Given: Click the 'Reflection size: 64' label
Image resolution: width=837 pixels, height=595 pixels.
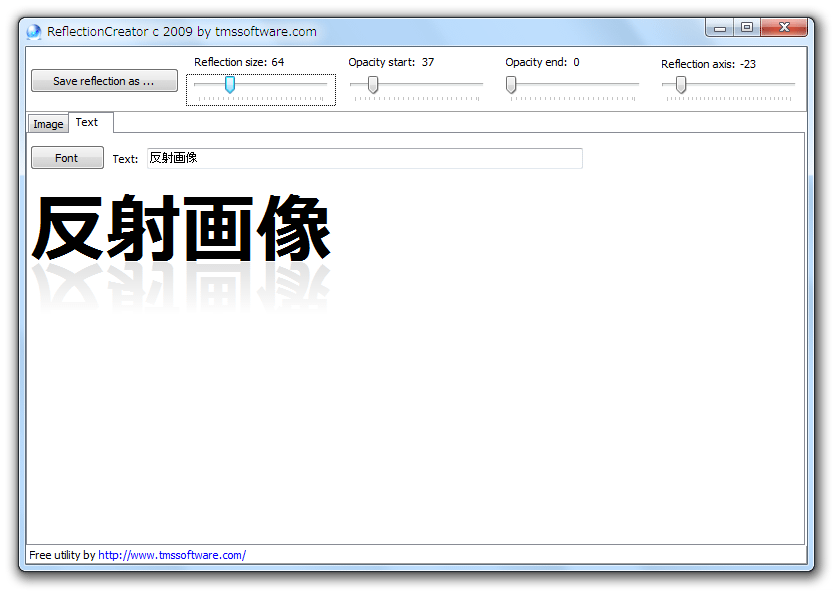Looking at the screenshot, I should (x=239, y=62).
